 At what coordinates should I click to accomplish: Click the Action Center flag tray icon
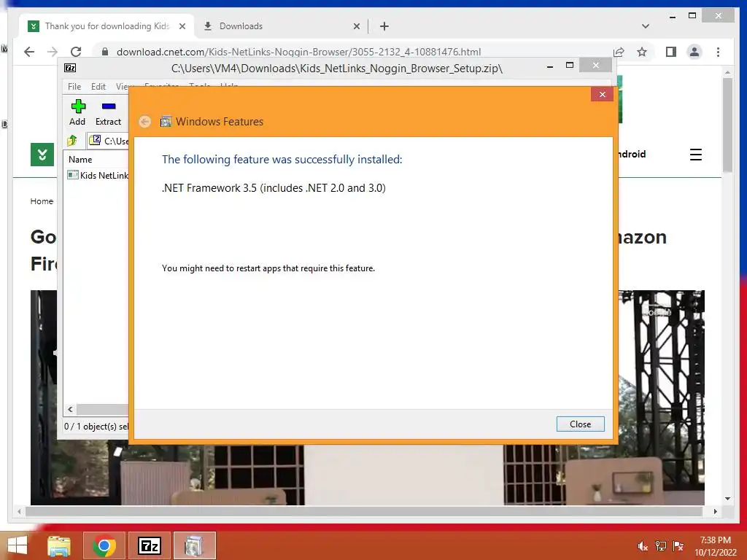click(678, 546)
